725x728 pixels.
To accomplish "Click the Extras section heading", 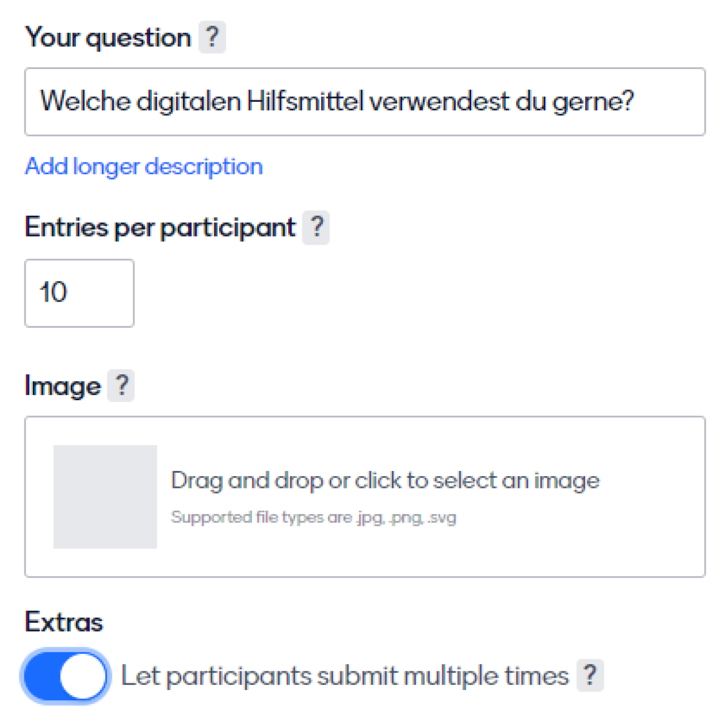I will (x=64, y=622).
